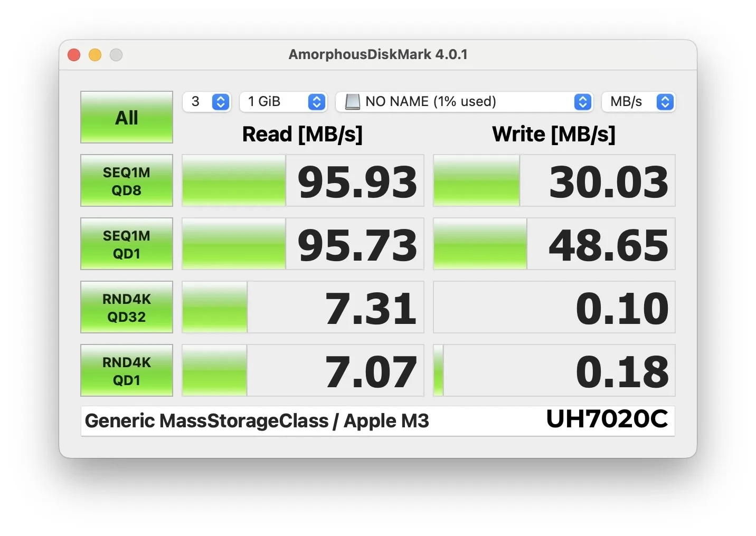Click the Generic MassStorageClass / Apple M3 text
Viewport: 756px width, 536px height.
(257, 421)
